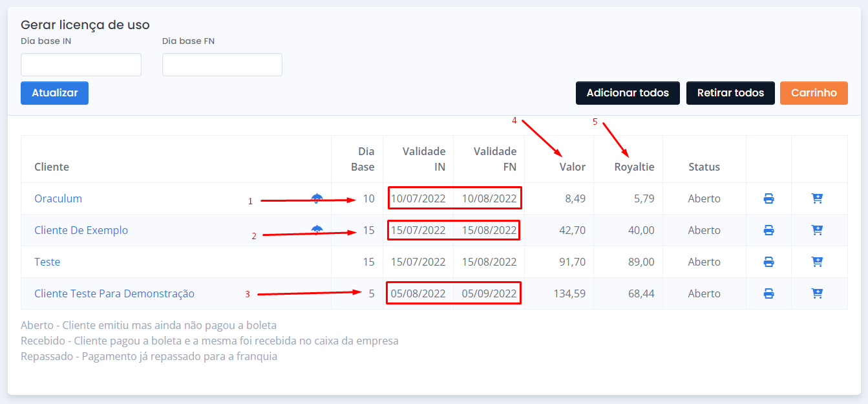This screenshot has height=404, width=868.
Task: Open the Carrinho cart button
Action: pyautogui.click(x=814, y=93)
